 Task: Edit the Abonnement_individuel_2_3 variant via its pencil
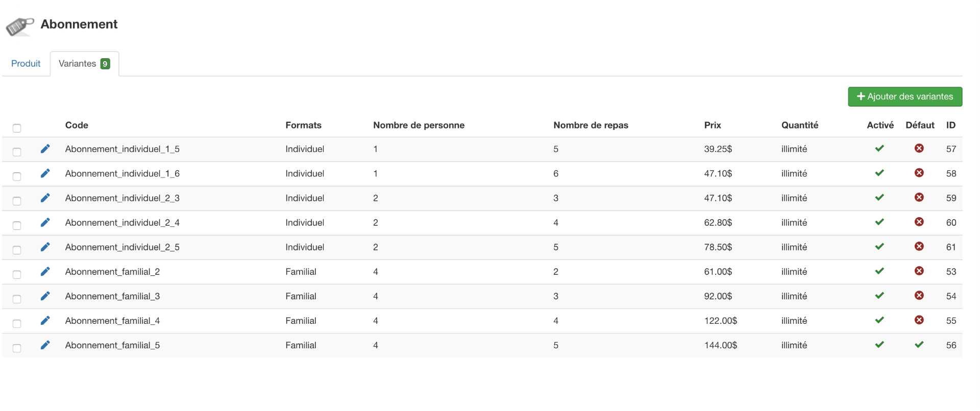pos(45,198)
